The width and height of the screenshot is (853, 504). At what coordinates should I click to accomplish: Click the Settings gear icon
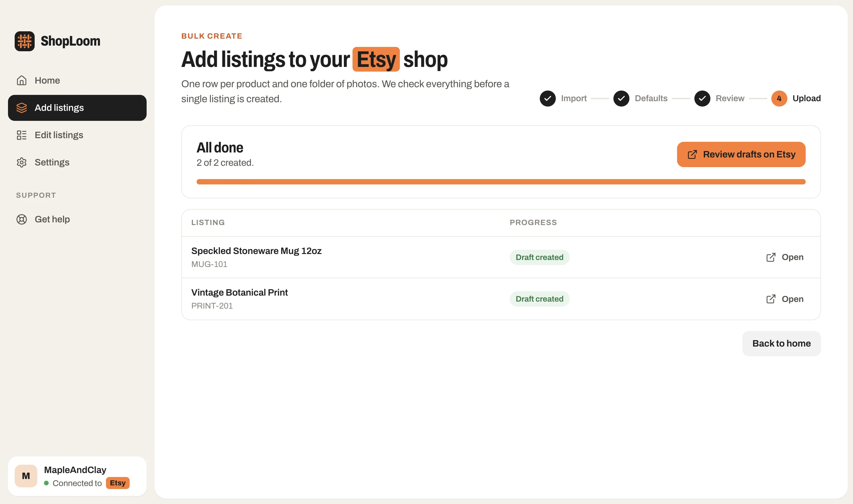coord(22,162)
